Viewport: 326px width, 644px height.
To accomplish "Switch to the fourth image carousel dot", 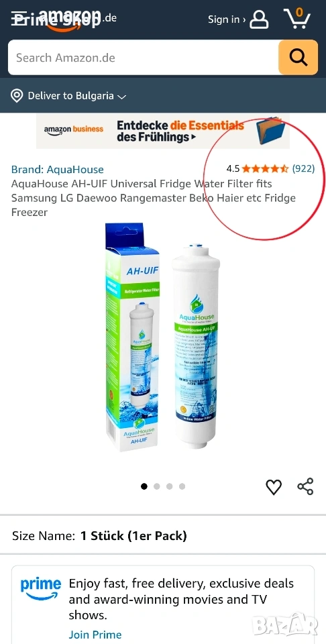I will pyautogui.click(x=182, y=486).
